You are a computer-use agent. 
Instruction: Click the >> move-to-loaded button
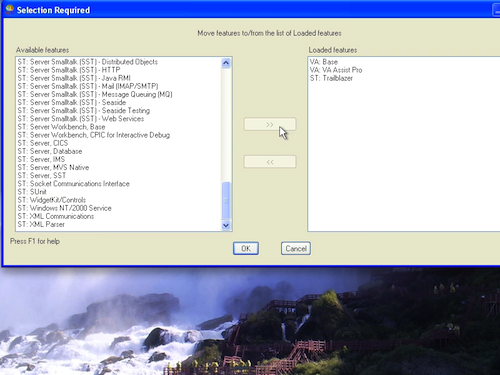tap(270, 124)
